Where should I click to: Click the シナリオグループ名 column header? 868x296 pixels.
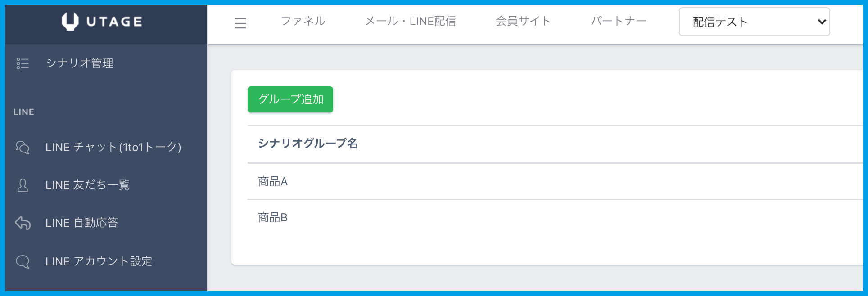[x=308, y=144]
